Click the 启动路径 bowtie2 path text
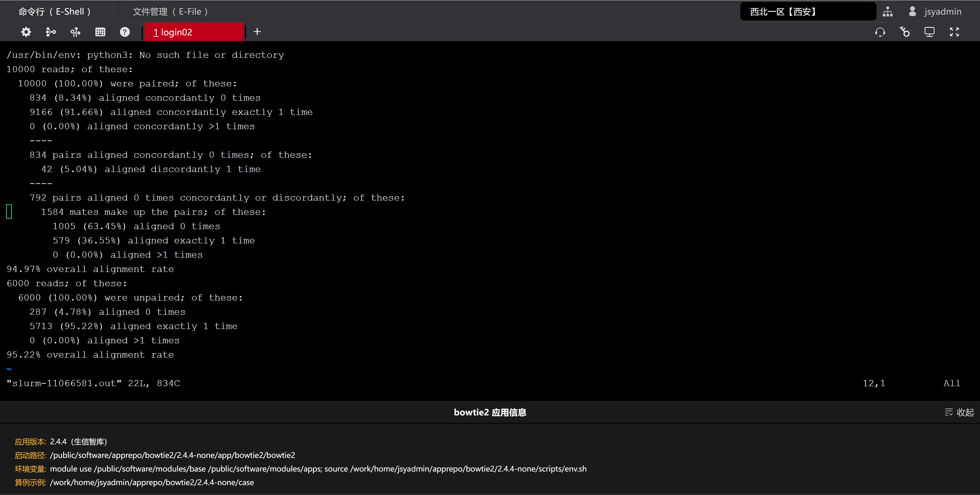 tap(172, 455)
